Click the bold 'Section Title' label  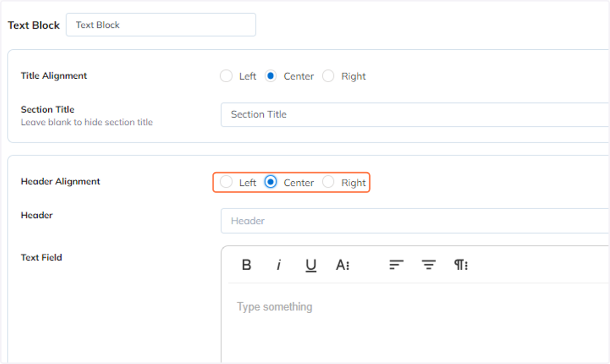48,109
